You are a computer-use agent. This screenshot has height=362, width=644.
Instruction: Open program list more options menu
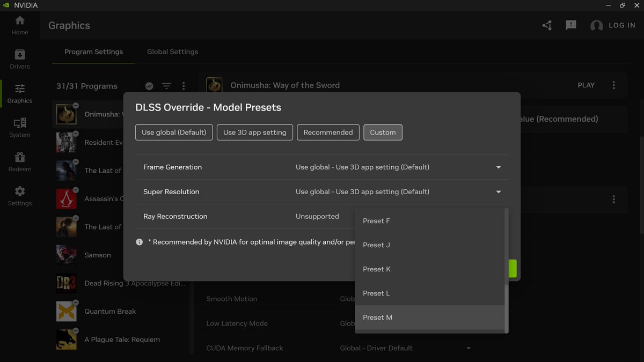184,86
